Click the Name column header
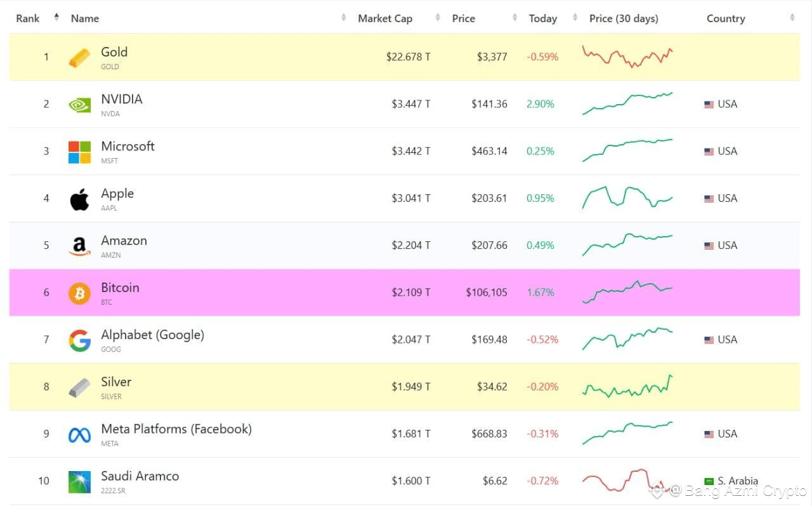This screenshot has height=506, width=812. (85, 18)
